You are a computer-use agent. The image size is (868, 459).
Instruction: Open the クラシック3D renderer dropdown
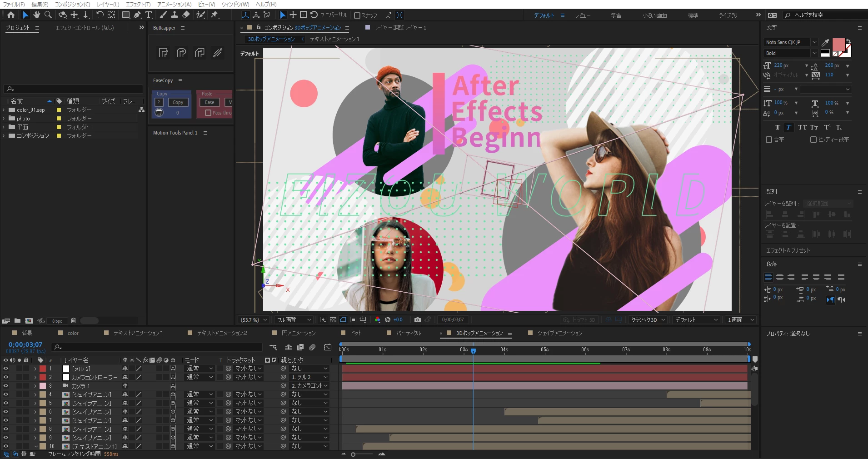coord(648,320)
